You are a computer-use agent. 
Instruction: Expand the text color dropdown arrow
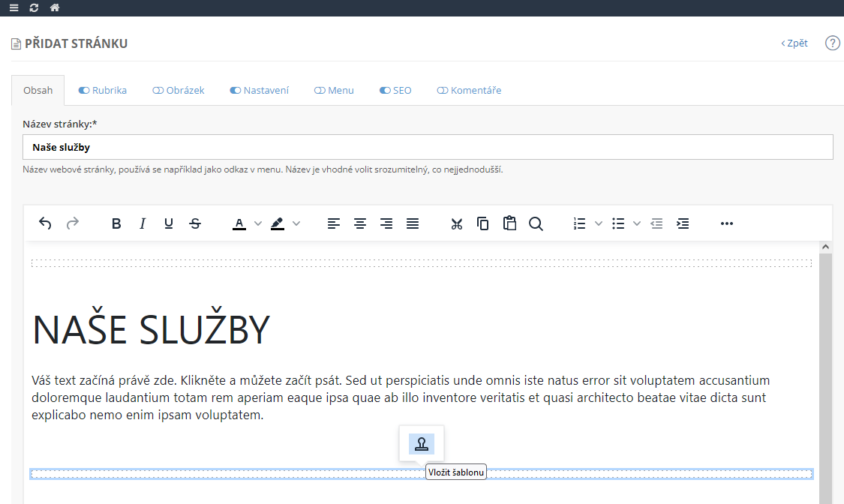(258, 223)
